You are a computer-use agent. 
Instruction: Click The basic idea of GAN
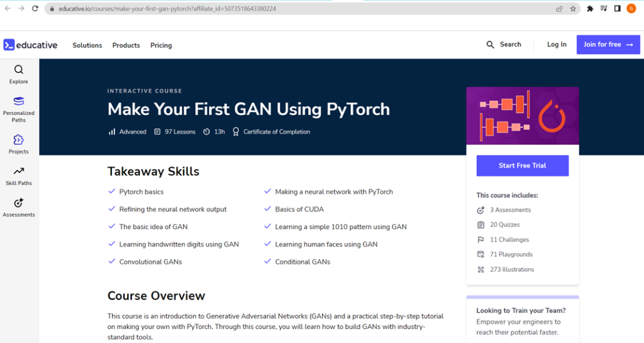(153, 227)
